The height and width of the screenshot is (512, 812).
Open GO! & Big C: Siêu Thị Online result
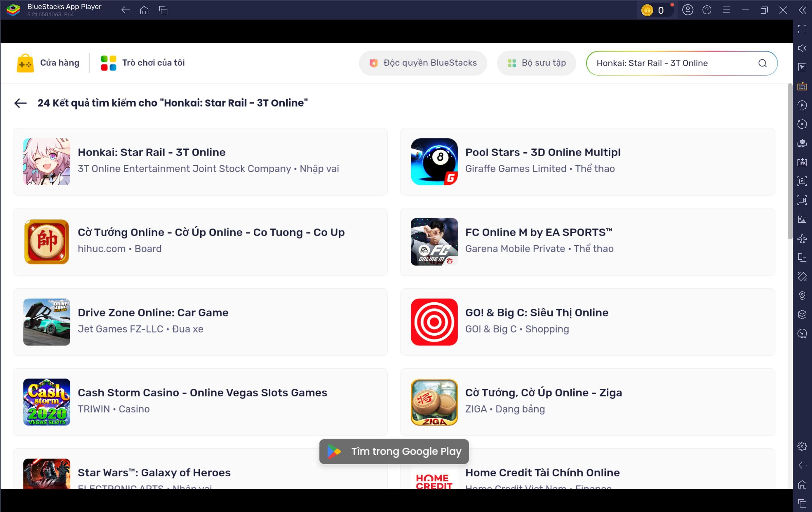click(x=587, y=322)
